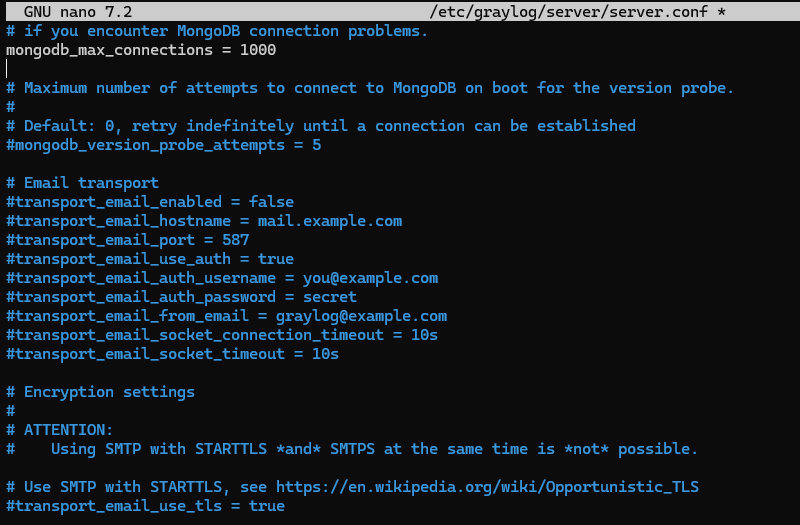Click the Encryption settings comment heading
800x525 pixels.
(109, 392)
